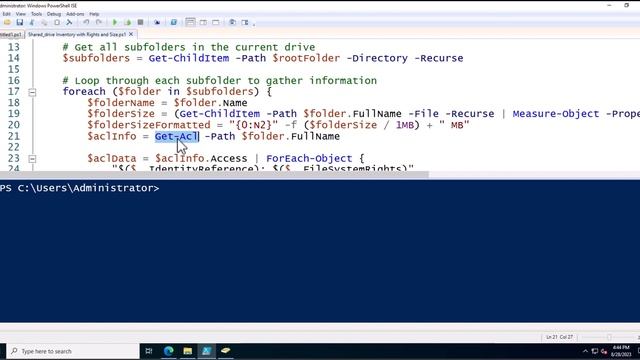Cut the selection with the scissors icon
This screenshot has height=360, width=640.
pos(32,22)
